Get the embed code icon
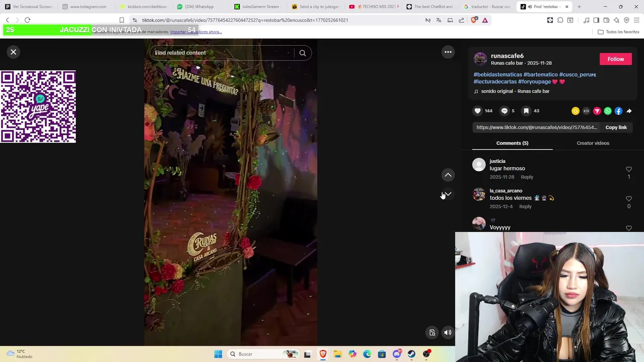 pyautogui.click(x=586, y=111)
